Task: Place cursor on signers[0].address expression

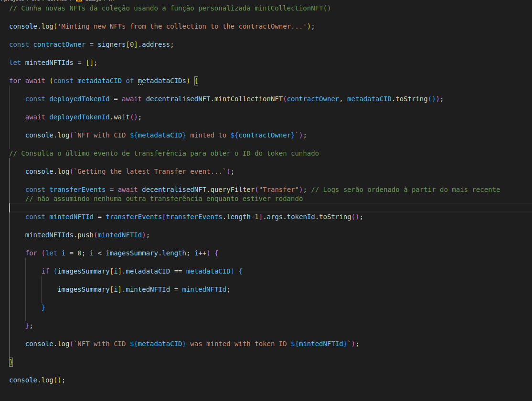Action: 136,44
